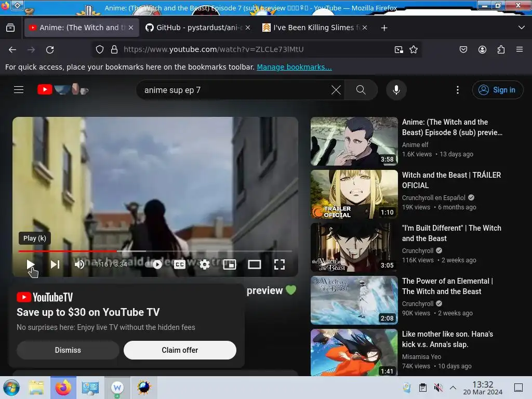532x399 pixels.
Task: Open clipboard tray icon
Action: point(423,388)
